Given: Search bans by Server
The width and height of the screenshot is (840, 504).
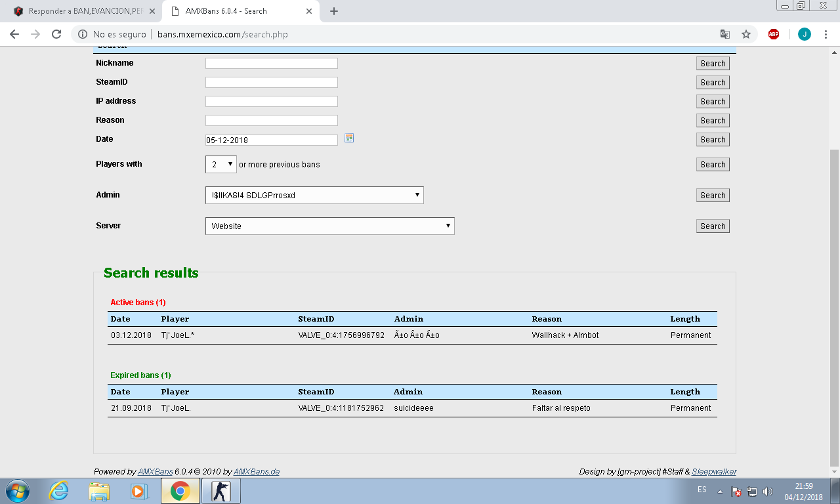Looking at the screenshot, I should coord(713,226).
